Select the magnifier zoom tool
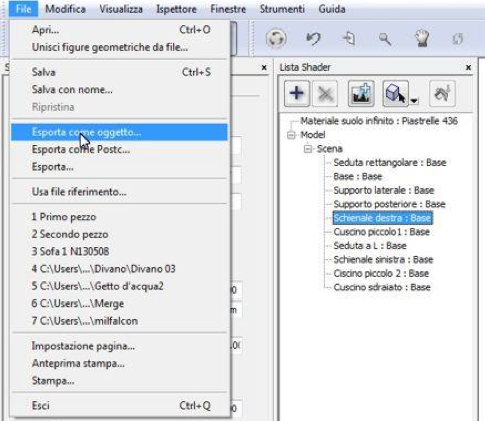Viewport: 485px width, 421px height. 385,39
